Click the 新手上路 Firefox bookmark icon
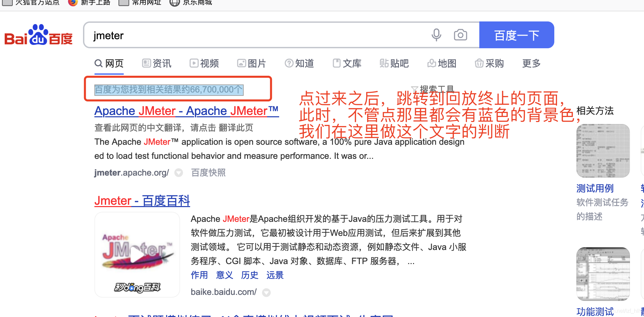This screenshot has height=317, width=644. [x=73, y=3]
